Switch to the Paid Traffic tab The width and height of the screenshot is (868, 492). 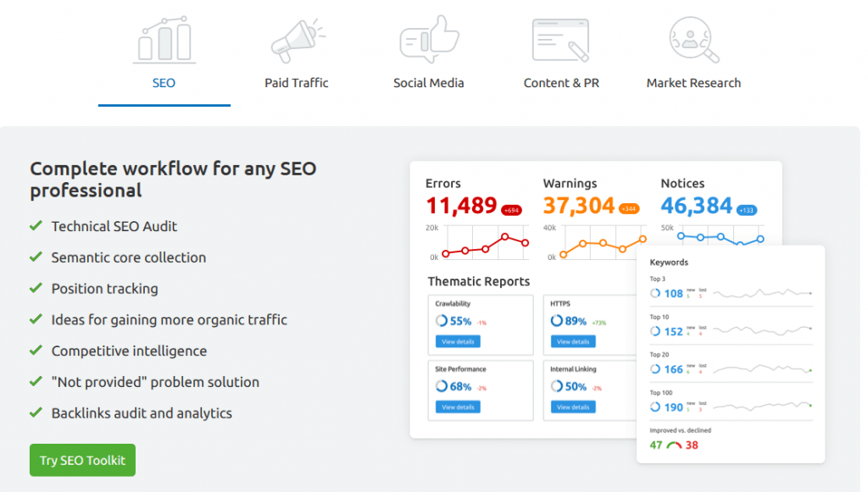point(296,83)
